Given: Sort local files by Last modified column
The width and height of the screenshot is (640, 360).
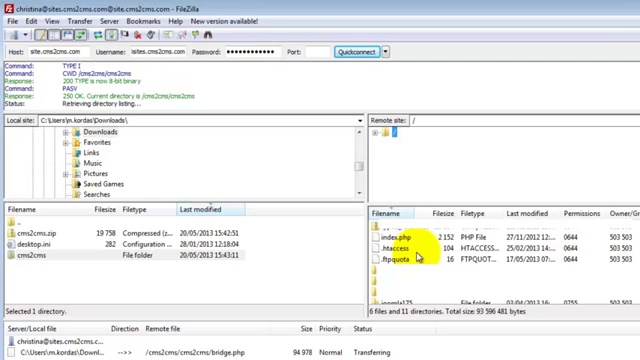Looking at the screenshot, I should tap(211, 209).
